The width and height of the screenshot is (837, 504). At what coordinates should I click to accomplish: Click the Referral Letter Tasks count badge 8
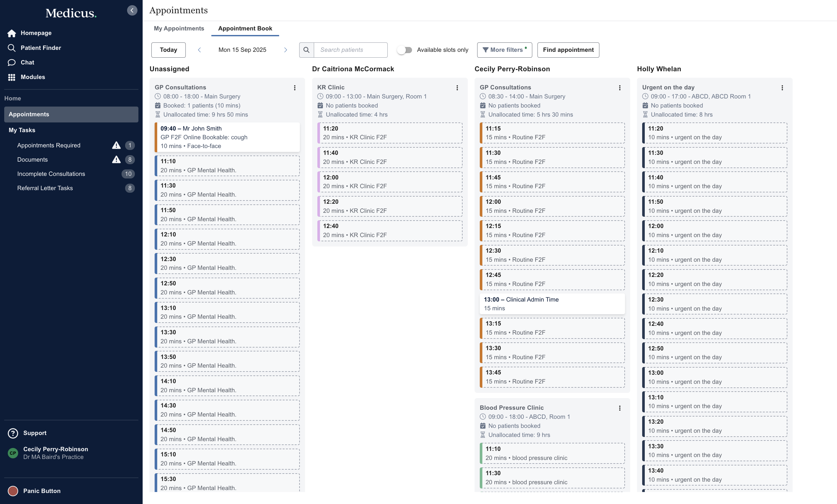click(x=130, y=188)
